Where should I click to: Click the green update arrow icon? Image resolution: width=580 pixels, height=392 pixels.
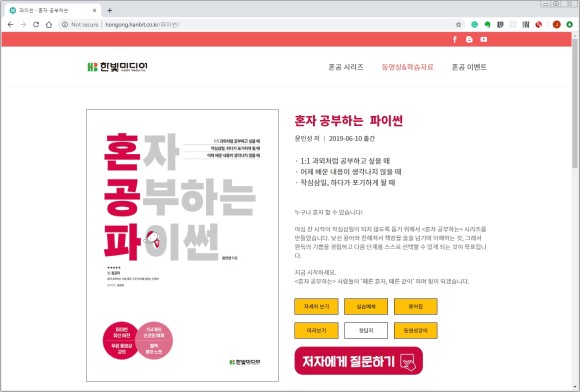click(569, 24)
